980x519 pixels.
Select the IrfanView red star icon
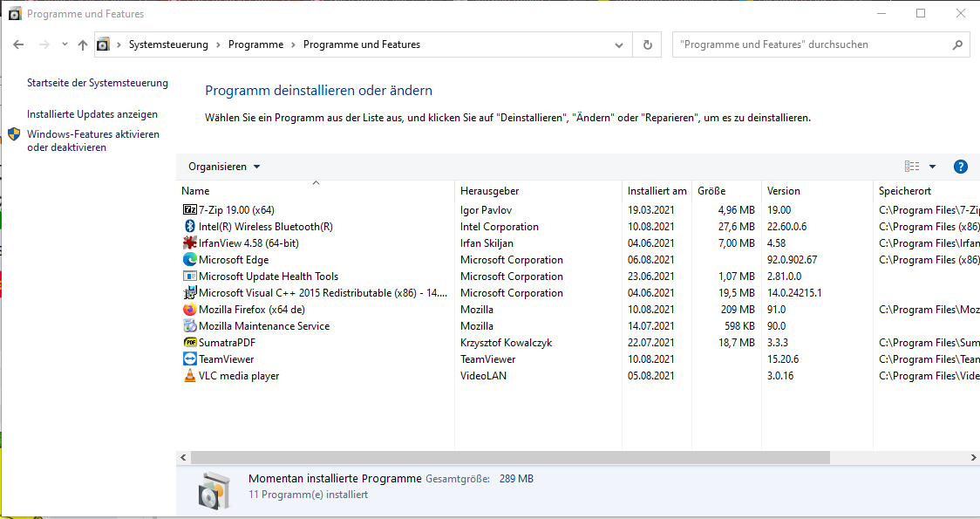(190, 243)
